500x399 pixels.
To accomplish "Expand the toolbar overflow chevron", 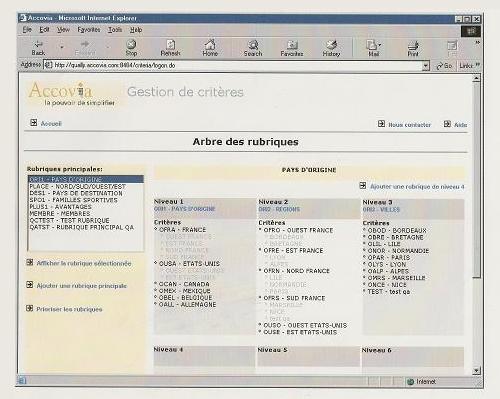I will [x=478, y=42].
